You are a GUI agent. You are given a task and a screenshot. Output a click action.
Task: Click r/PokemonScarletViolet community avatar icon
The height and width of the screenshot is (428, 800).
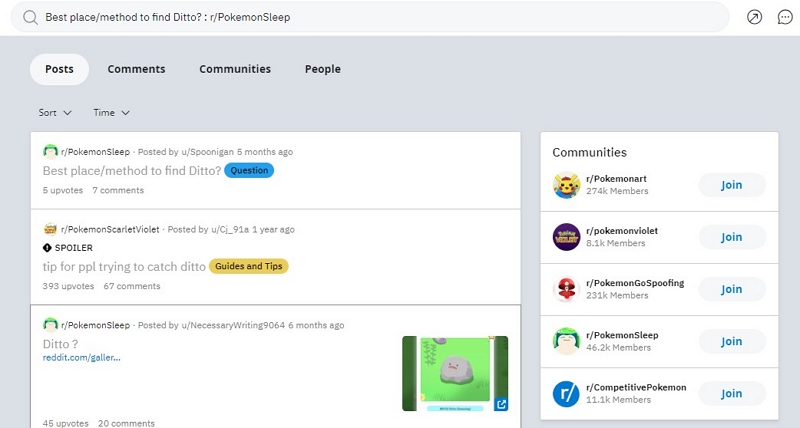coord(51,229)
